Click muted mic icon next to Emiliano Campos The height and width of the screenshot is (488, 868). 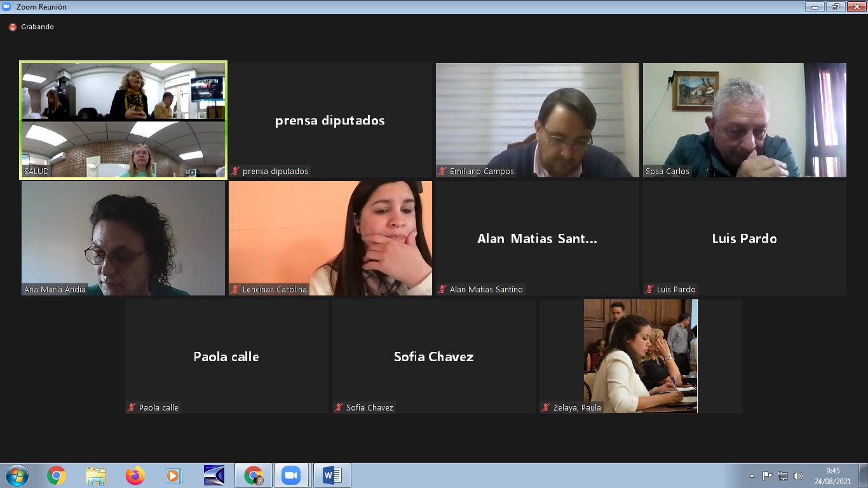(442, 172)
